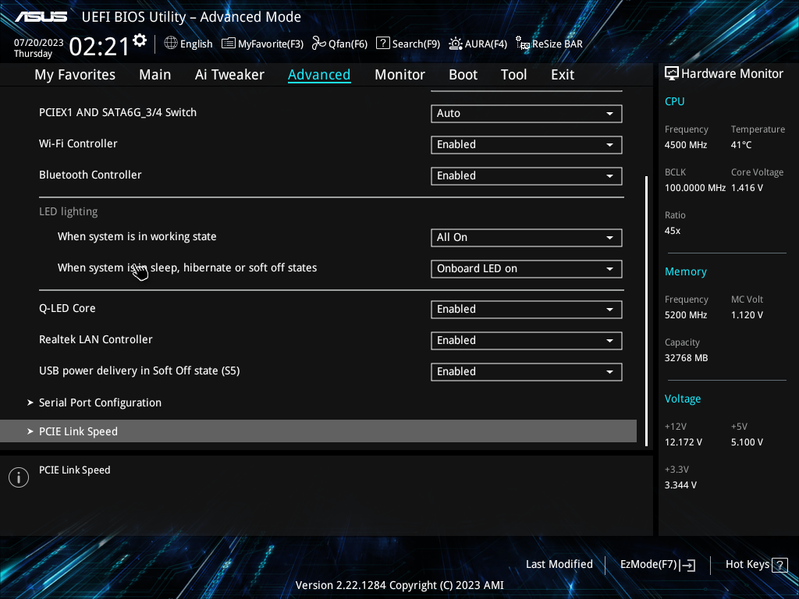This screenshot has height=599, width=799.
Task: Click Hot Keys question mark icon
Action: [780, 565]
